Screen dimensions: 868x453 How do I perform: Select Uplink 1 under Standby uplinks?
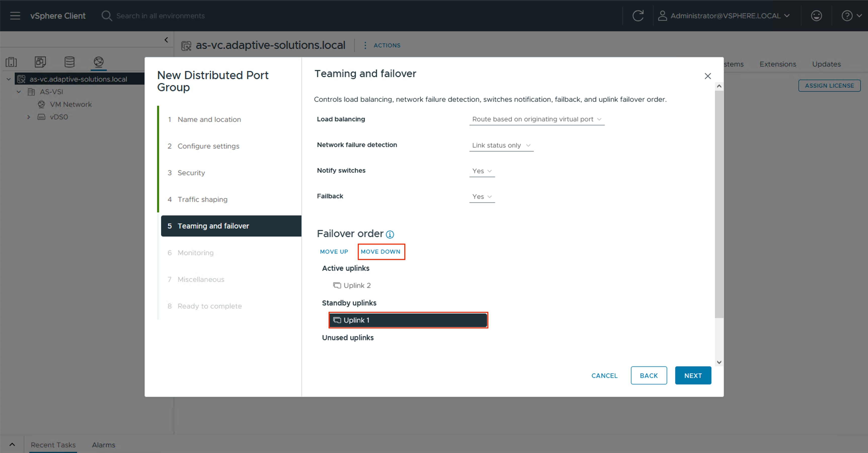(408, 320)
